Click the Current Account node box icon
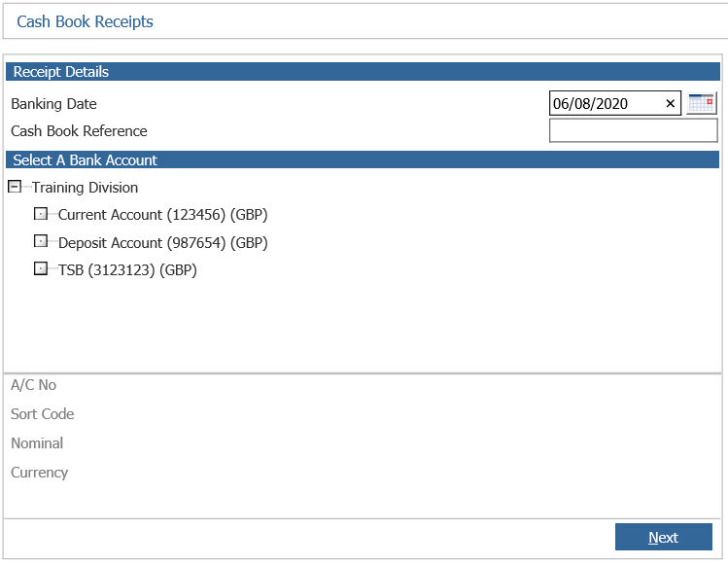 tap(41, 214)
